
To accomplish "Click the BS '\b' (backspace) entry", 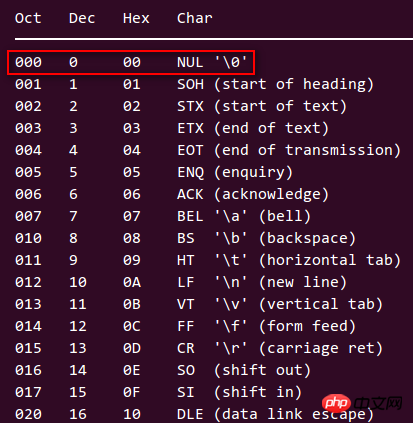I will click(x=266, y=238).
